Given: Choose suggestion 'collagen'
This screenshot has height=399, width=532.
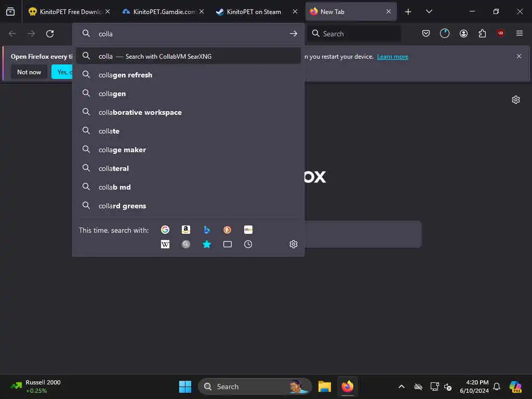Looking at the screenshot, I should pos(188,94).
